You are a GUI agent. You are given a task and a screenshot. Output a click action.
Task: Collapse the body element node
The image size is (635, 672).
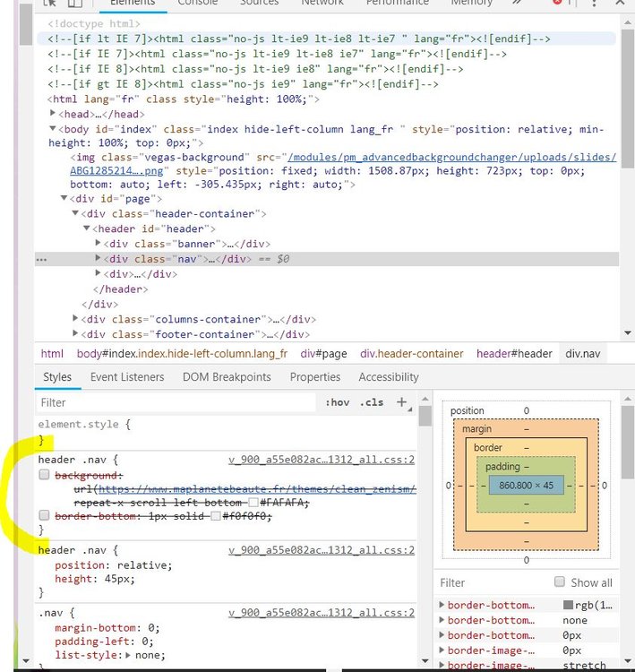53,128
